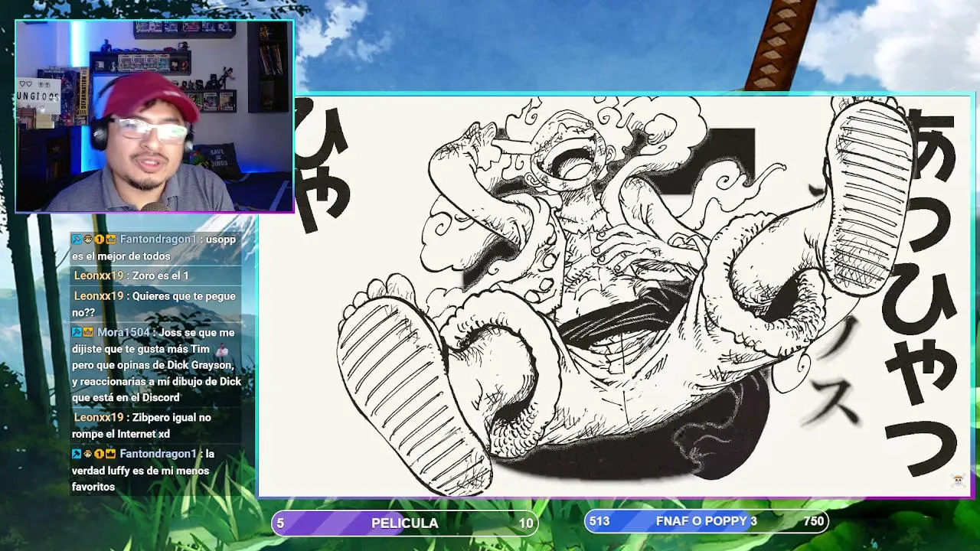Click the chat text "Quieres que te pegue"
The width and height of the screenshot is (980, 551).
point(184,296)
